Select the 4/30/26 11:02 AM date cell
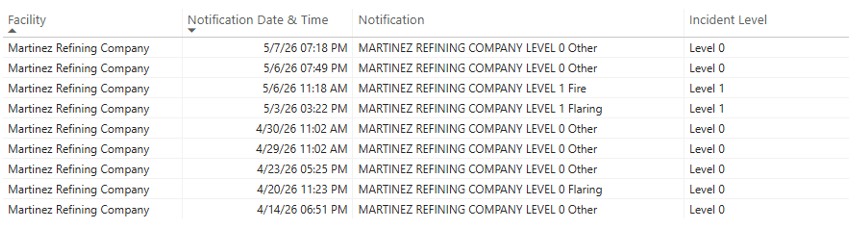868x225 pixels. (302, 129)
